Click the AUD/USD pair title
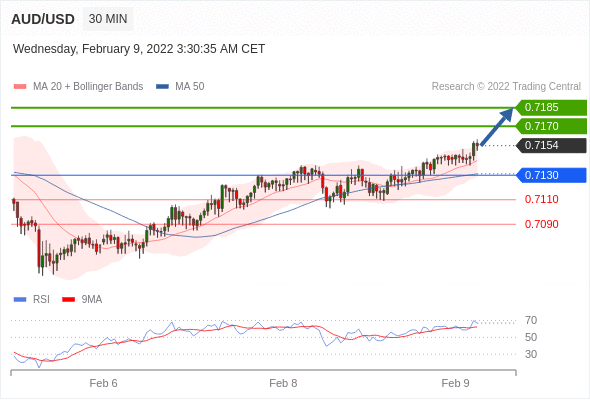Viewport: 590px width, 400px height. point(43,19)
